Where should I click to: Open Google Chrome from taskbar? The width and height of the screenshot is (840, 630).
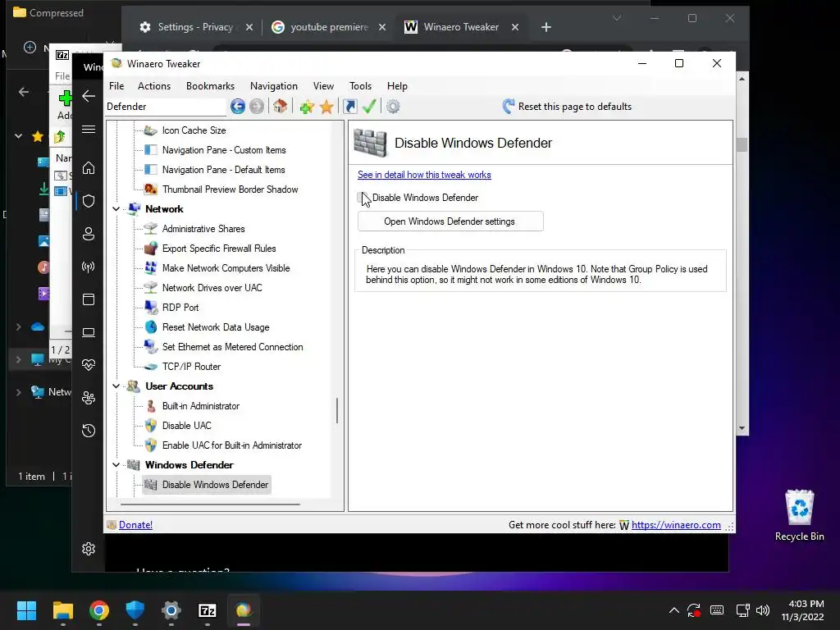point(99,610)
